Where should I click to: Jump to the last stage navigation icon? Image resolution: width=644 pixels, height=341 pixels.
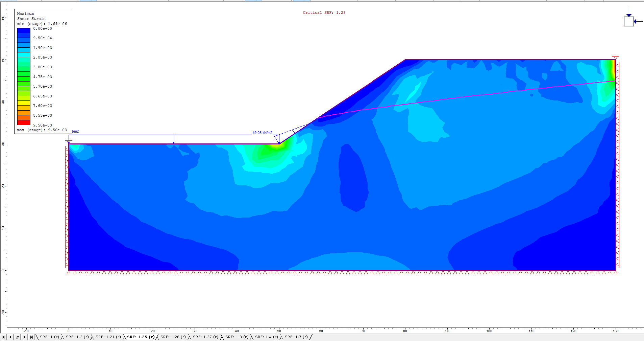coord(32,337)
